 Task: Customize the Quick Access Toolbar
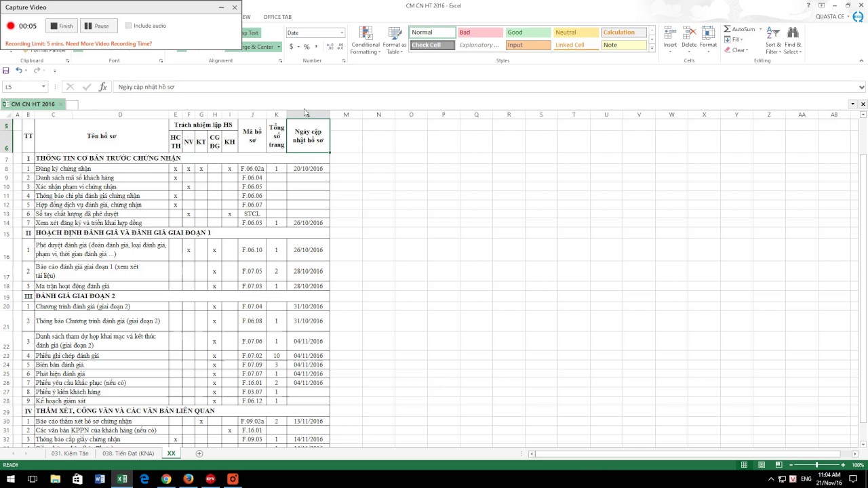click(55, 70)
